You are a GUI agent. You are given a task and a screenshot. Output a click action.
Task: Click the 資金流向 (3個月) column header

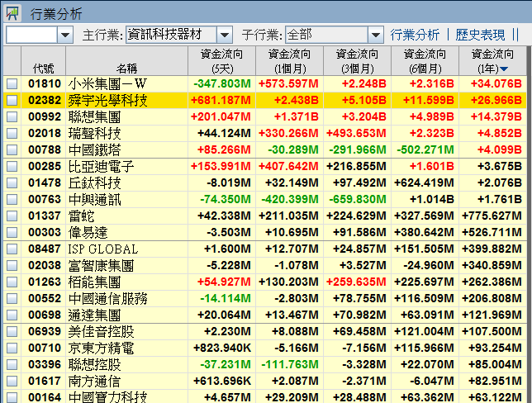coord(357,61)
